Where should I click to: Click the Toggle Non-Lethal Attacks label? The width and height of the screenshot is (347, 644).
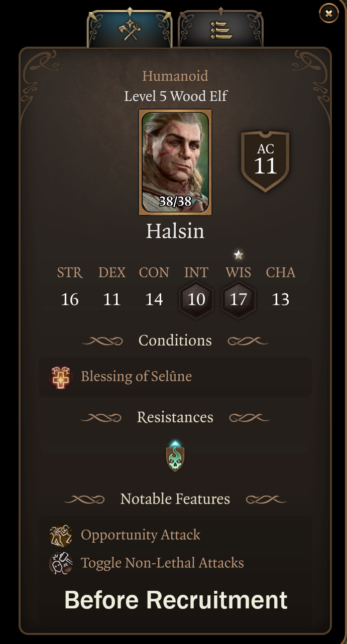pyautogui.click(x=162, y=563)
